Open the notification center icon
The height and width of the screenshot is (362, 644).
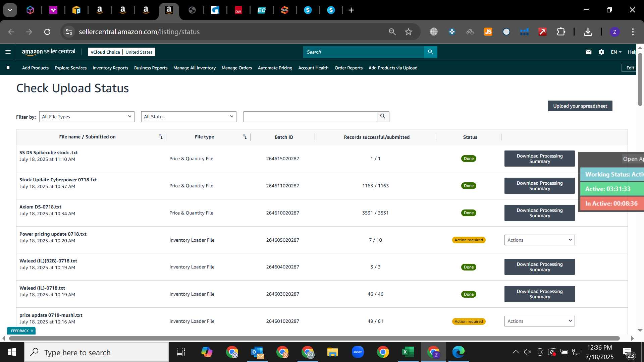[628, 352]
